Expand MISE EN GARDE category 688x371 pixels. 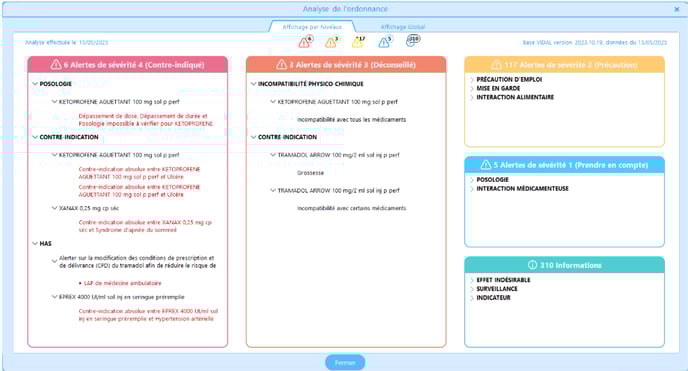coord(472,89)
